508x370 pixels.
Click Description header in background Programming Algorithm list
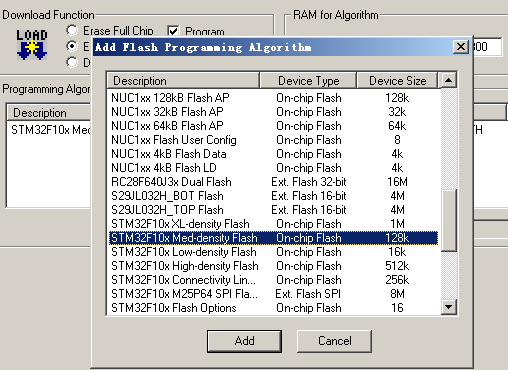click(x=49, y=113)
